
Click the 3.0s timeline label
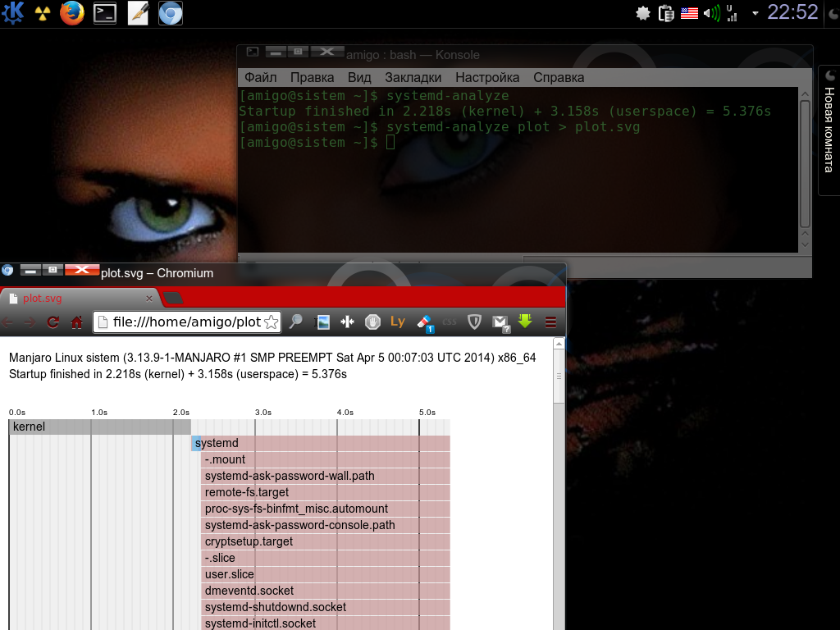(263, 413)
